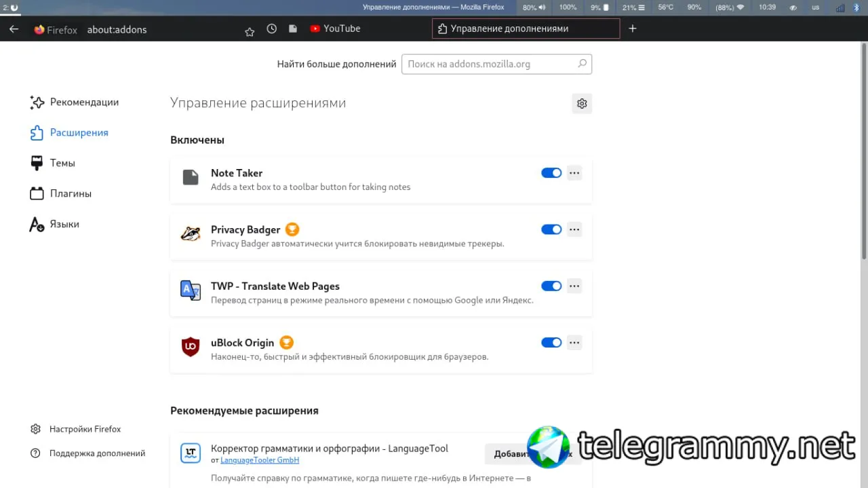
Task: Open the Языки section in the sidebar
Action: (x=55, y=225)
